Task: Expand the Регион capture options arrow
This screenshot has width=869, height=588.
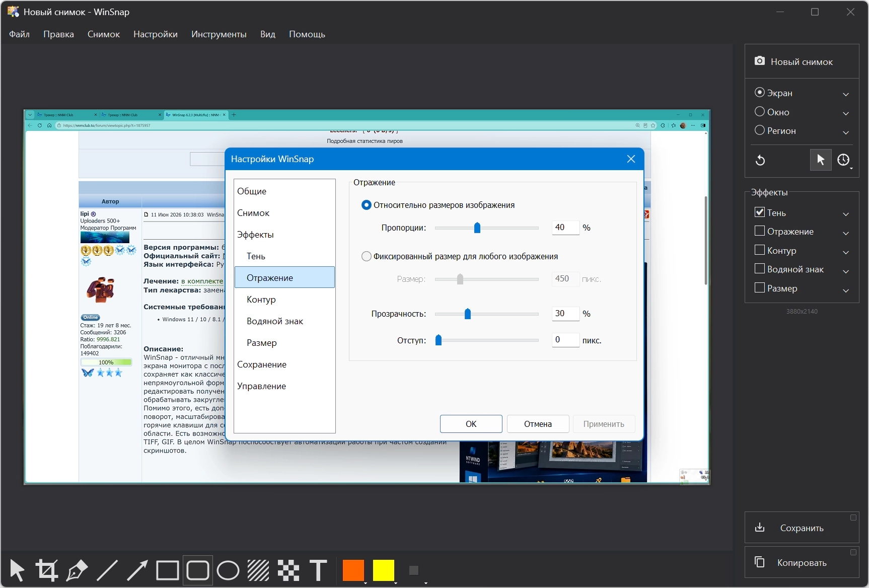Action: click(x=846, y=132)
